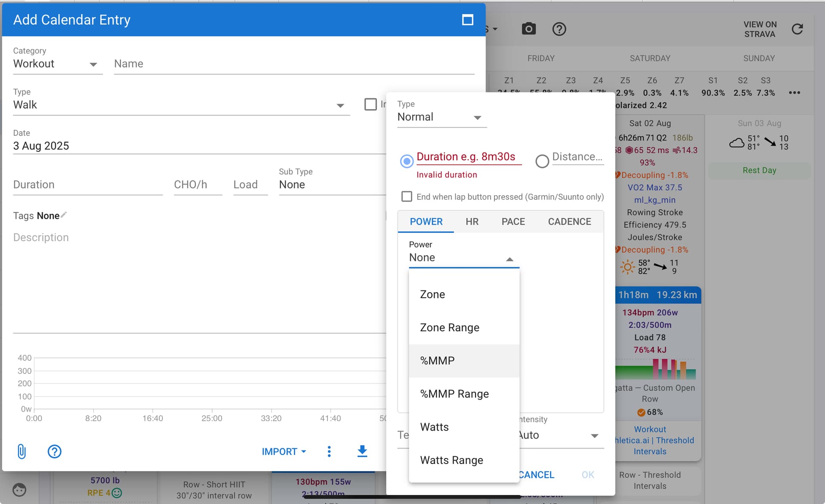This screenshot has width=825, height=504.
Task: Click the RPE 4 smiley icon
Action: pos(117,493)
